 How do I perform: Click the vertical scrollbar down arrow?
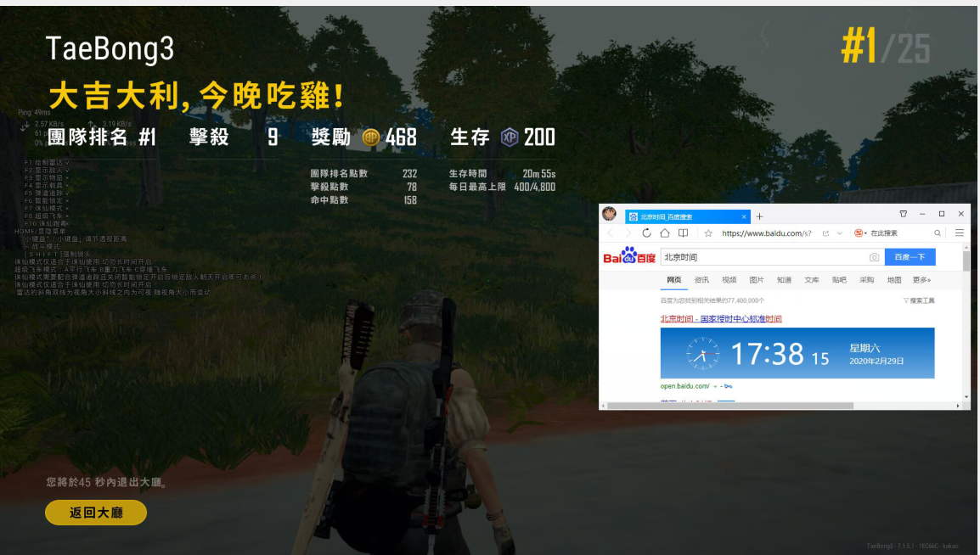coord(966,396)
